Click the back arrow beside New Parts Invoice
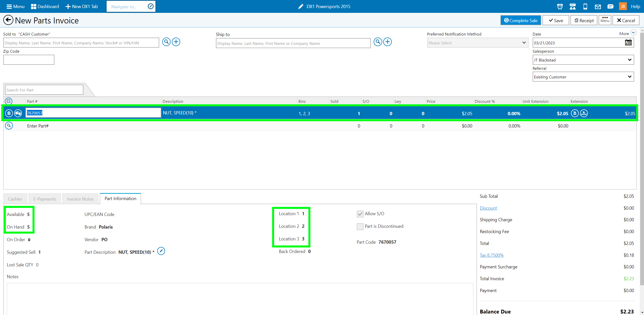 [x=8, y=20]
